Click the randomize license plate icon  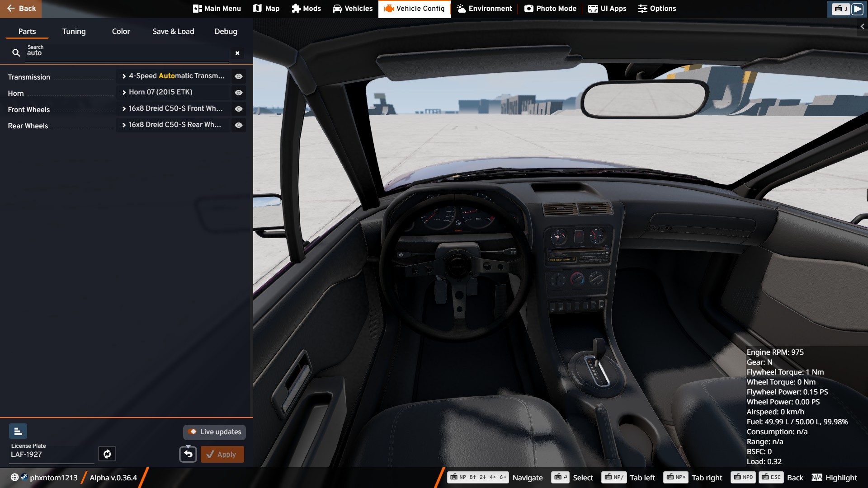tap(107, 454)
